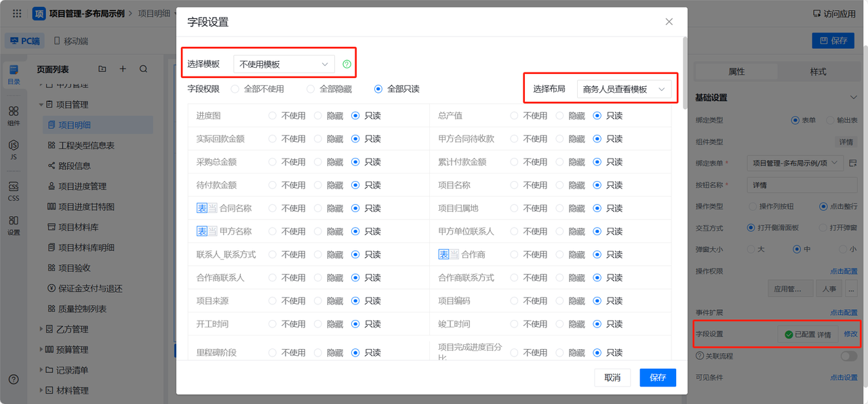Open the 组件 components sidebar icon
This screenshot has height=404, width=868.
14,115
